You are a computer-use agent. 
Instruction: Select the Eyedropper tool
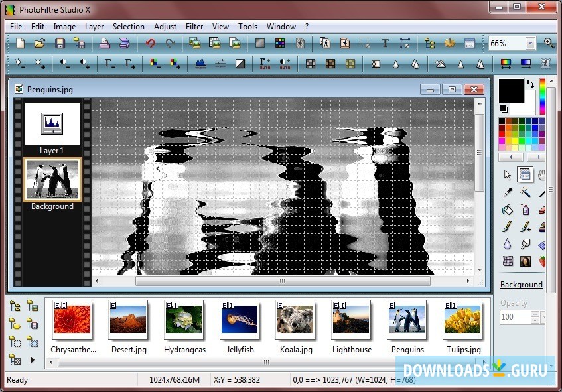coord(507,192)
